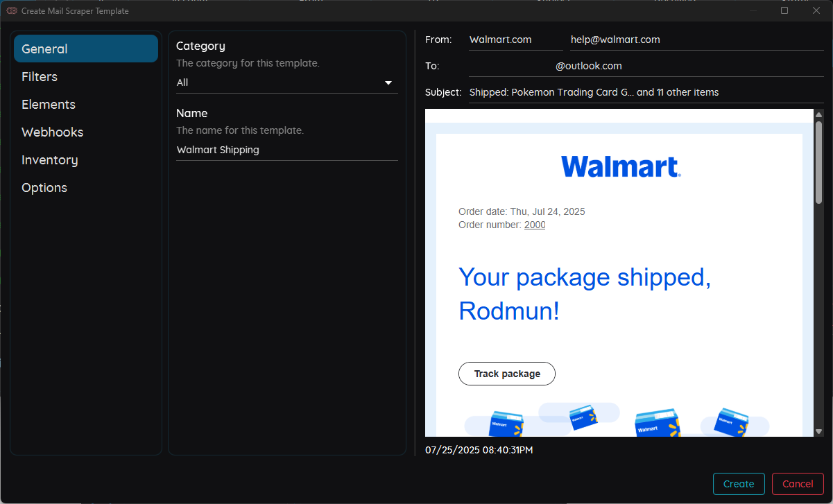Open the Options section
Viewport: 833px width, 504px height.
coord(44,188)
